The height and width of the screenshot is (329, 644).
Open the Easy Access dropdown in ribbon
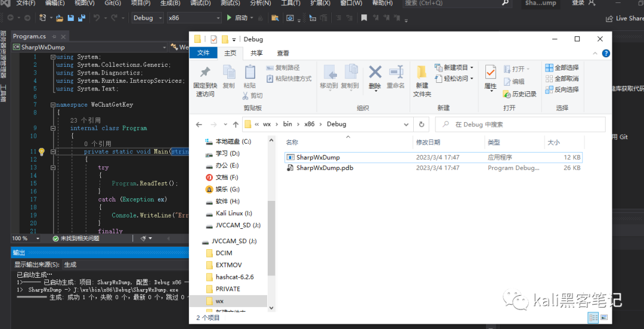tap(471, 79)
